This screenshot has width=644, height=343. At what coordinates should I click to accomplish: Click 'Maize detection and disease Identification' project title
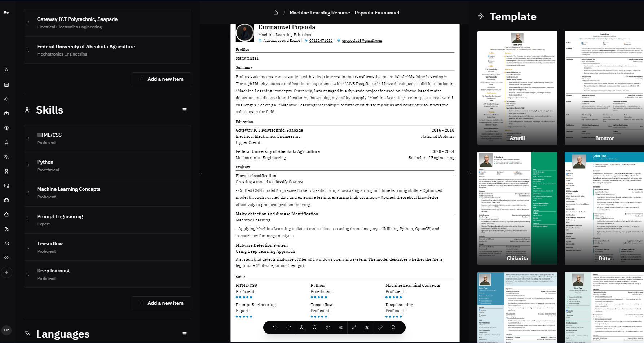click(x=277, y=214)
